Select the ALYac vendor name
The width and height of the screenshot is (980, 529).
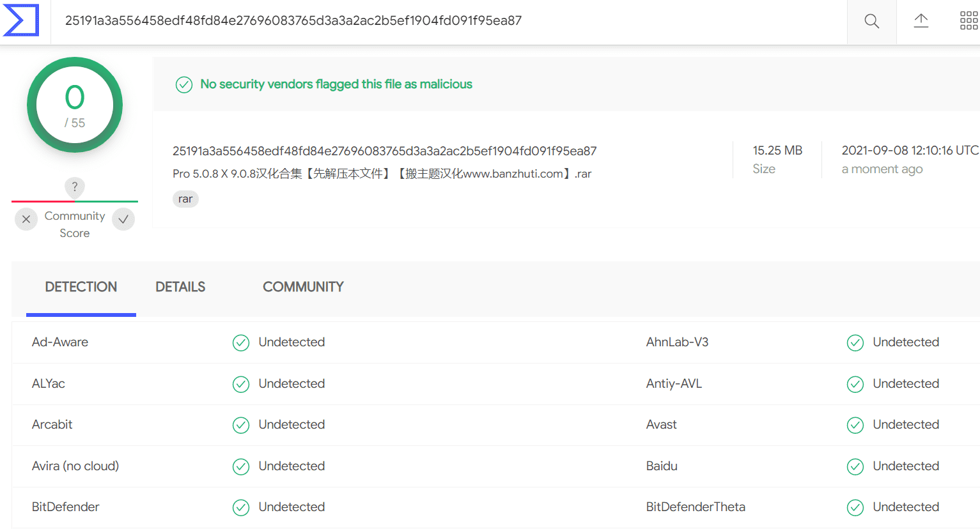49,383
